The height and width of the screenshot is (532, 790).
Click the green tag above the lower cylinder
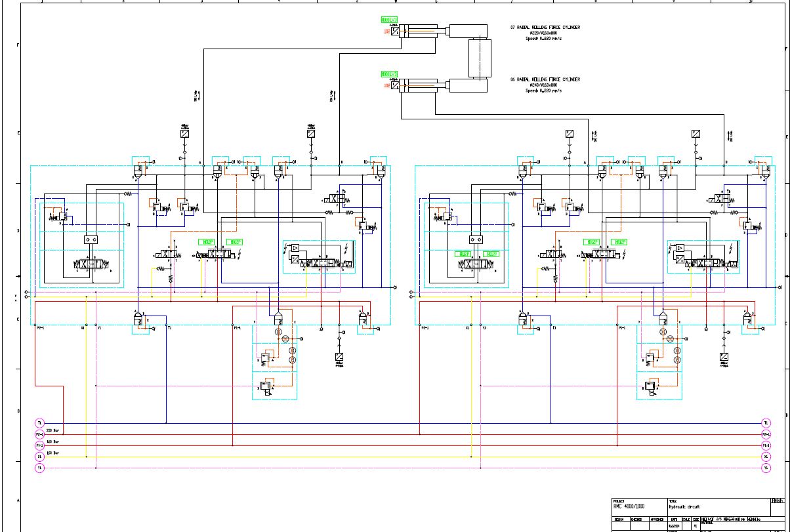click(x=390, y=74)
